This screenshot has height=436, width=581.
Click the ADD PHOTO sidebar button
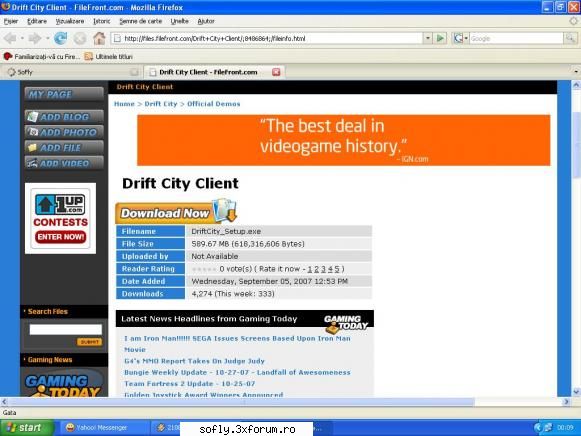64,132
